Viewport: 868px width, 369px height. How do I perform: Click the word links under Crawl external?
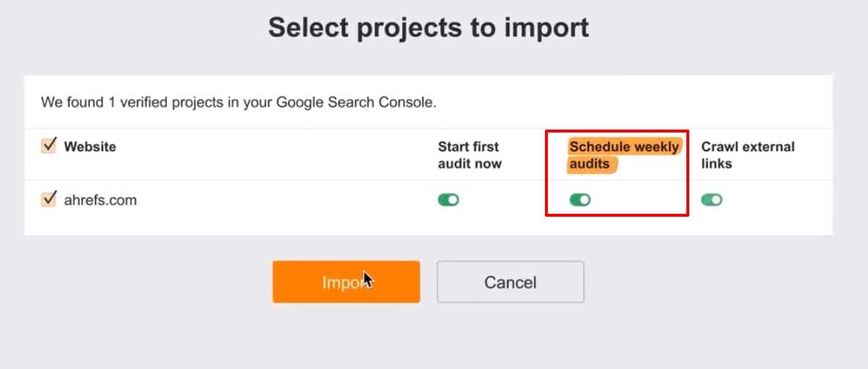[716, 164]
